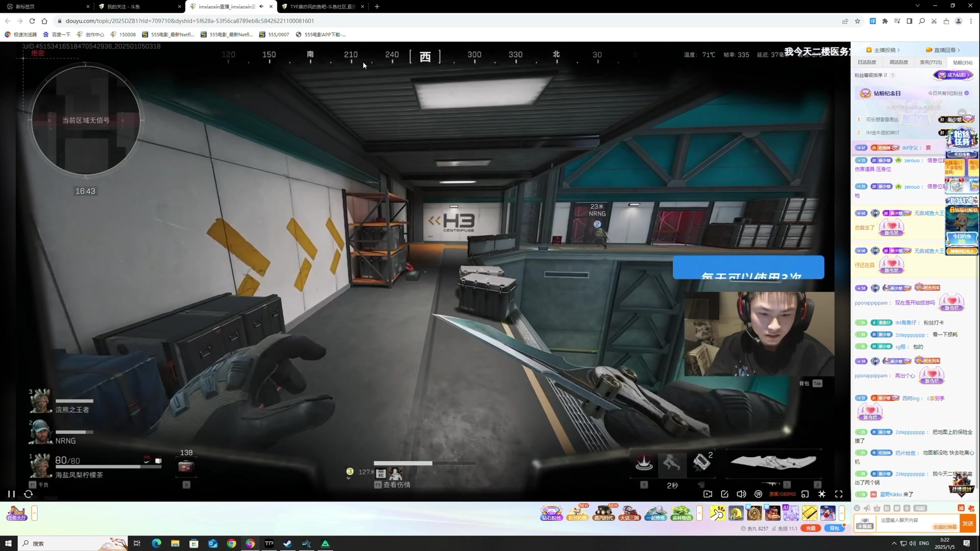Toggle danmaku comments on the player

pos(758,494)
